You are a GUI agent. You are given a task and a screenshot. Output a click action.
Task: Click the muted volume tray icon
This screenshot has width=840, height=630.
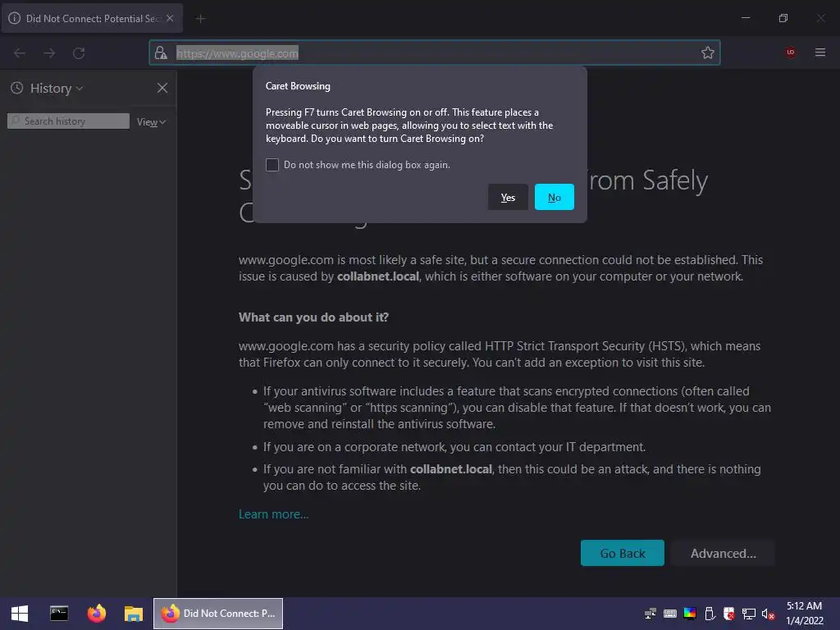pyautogui.click(x=768, y=614)
